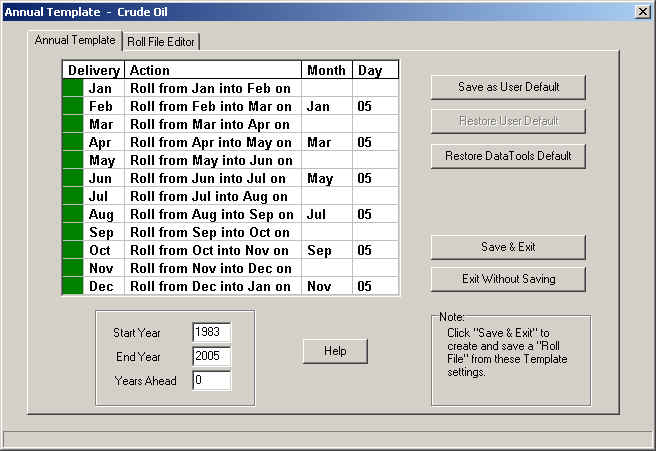Toggle the green box for Aug delivery
656x451 pixels.
click(x=73, y=214)
